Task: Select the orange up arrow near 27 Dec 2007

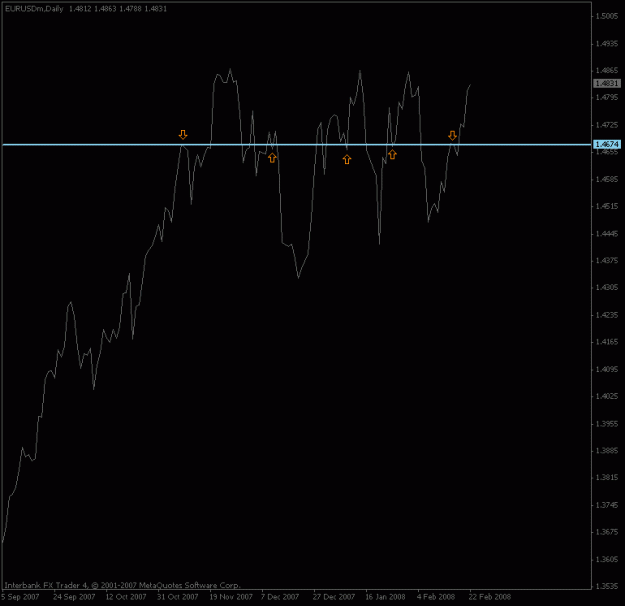Action: (347, 159)
